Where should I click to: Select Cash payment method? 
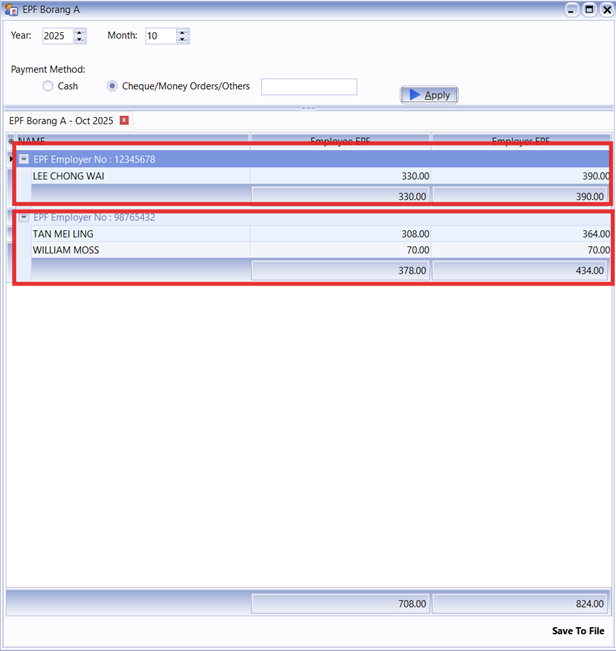pos(48,87)
